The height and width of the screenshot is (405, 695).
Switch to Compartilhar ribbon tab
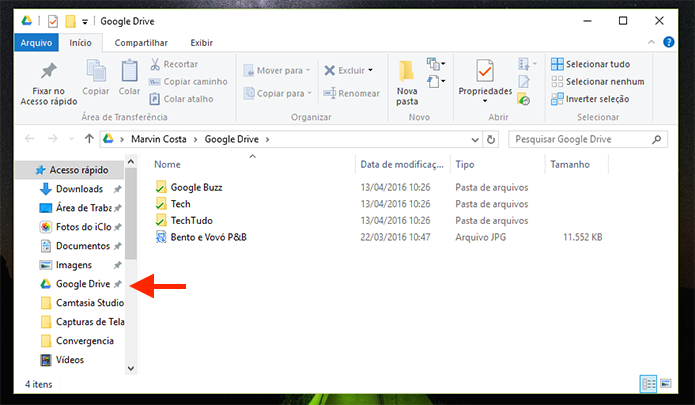(x=141, y=43)
